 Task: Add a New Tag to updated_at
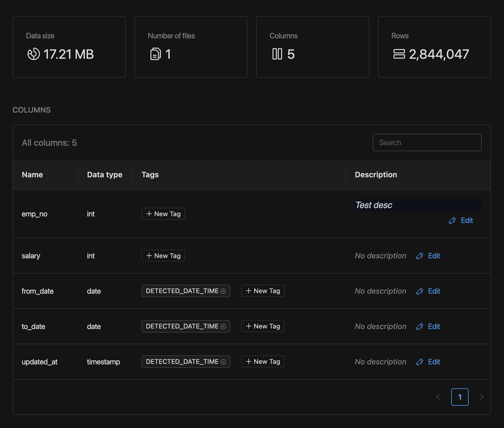(263, 362)
